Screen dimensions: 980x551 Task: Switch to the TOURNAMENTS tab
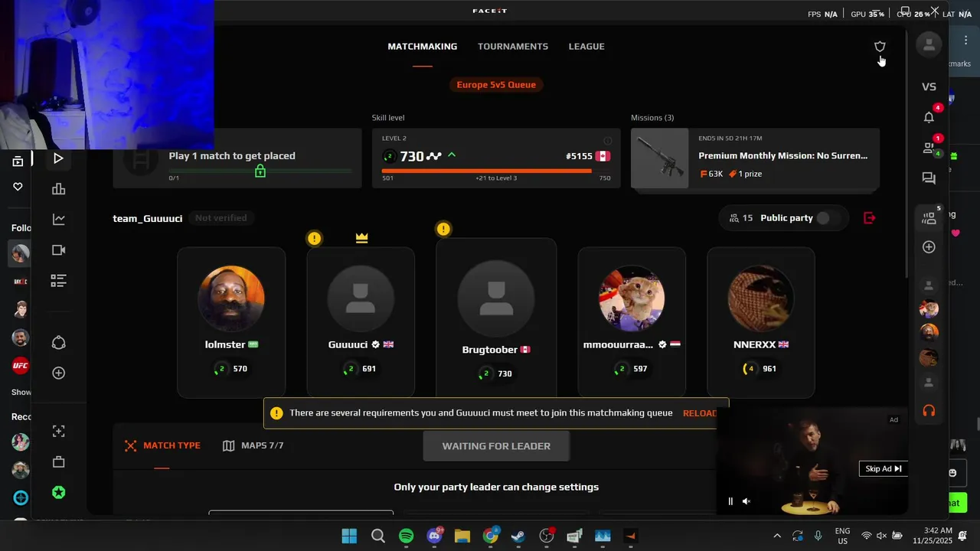(513, 46)
